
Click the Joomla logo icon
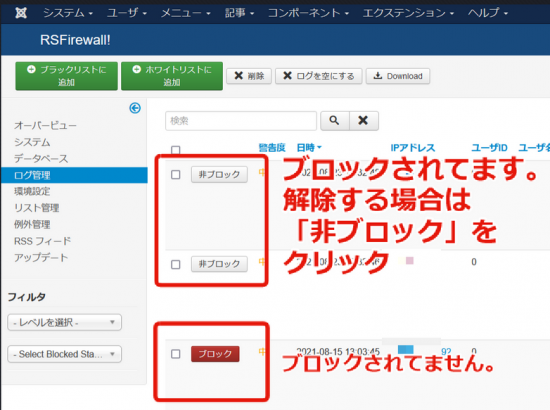pos(21,13)
